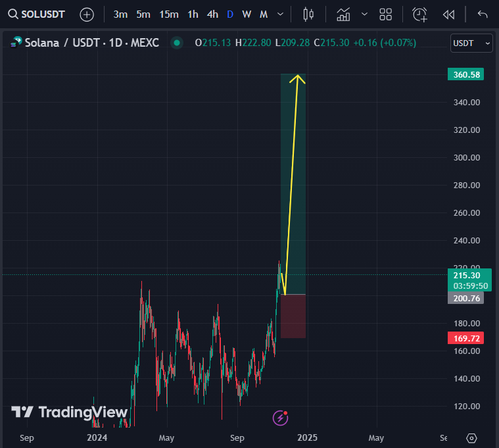Click the 120.00 price axis label
Image resolution: width=499 pixels, height=448 pixels.
point(467,407)
